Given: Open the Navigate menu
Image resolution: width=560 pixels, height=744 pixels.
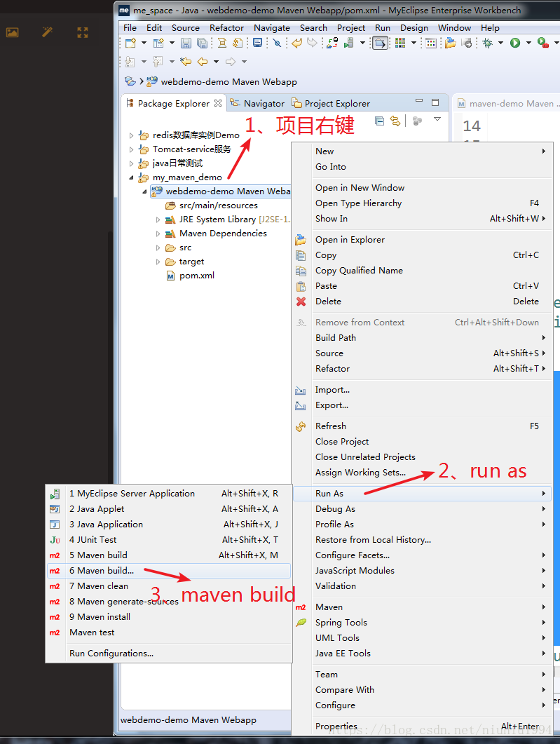Looking at the screenshot, I should (x=272, y=28).
